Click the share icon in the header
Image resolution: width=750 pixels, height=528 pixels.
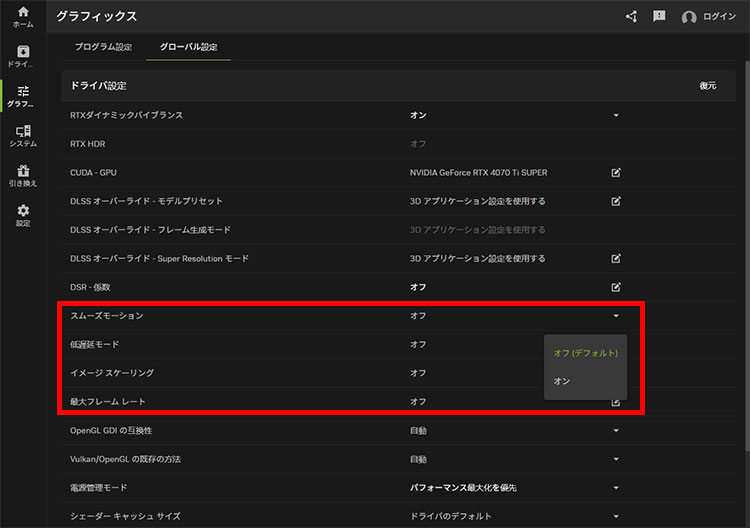pos(631,17)
